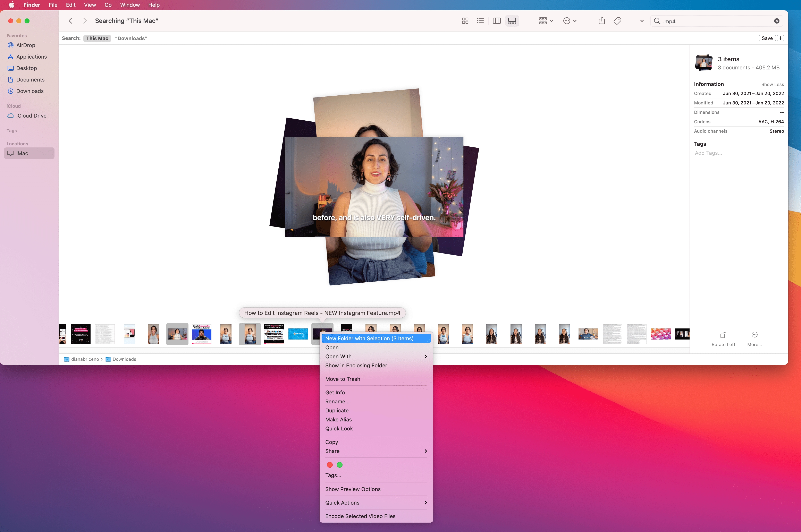Switch to list view
The image size is (801, 532).
[480, 21]
